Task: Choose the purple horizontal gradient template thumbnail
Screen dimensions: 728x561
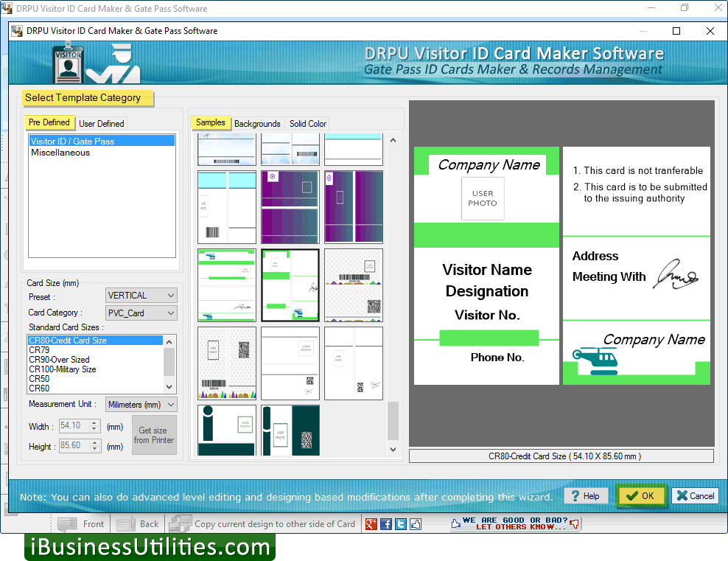Action: (x=290, y=207)
